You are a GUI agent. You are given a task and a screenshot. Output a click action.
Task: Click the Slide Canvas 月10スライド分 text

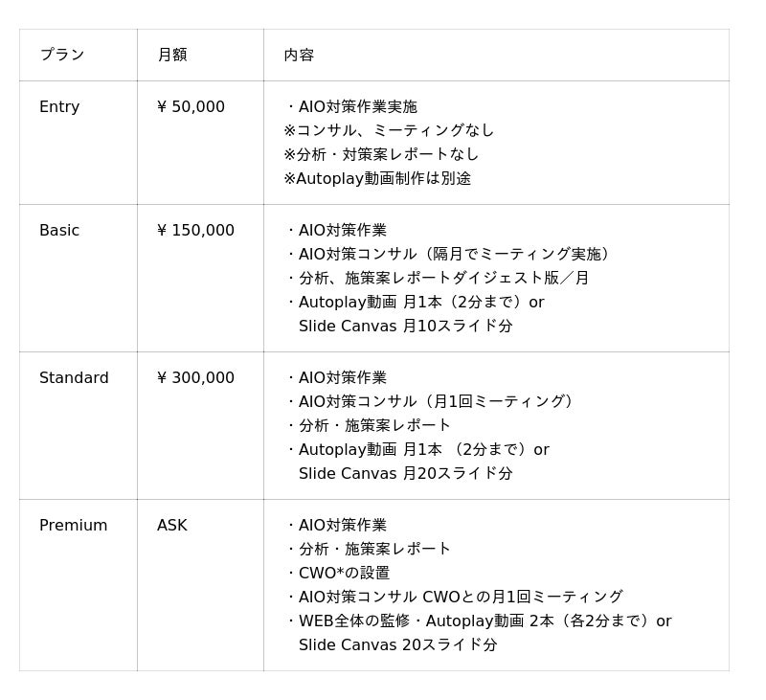point(405,326)
